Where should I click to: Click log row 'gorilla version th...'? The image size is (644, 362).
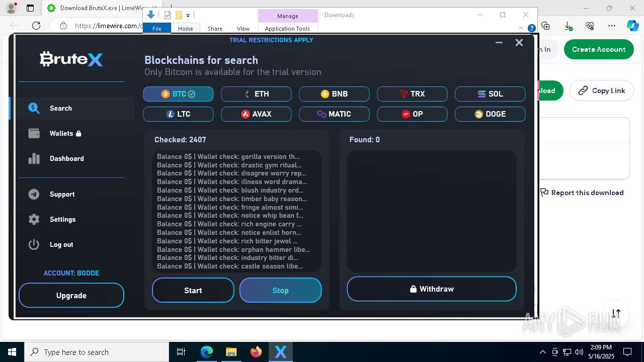point(228,156)
